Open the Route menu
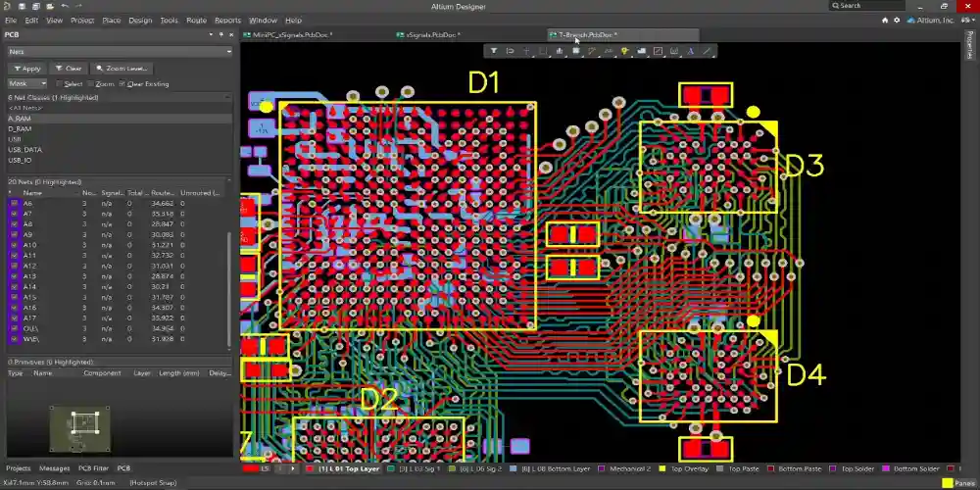This screenshot has height=490, width=980. click(196, 20)
